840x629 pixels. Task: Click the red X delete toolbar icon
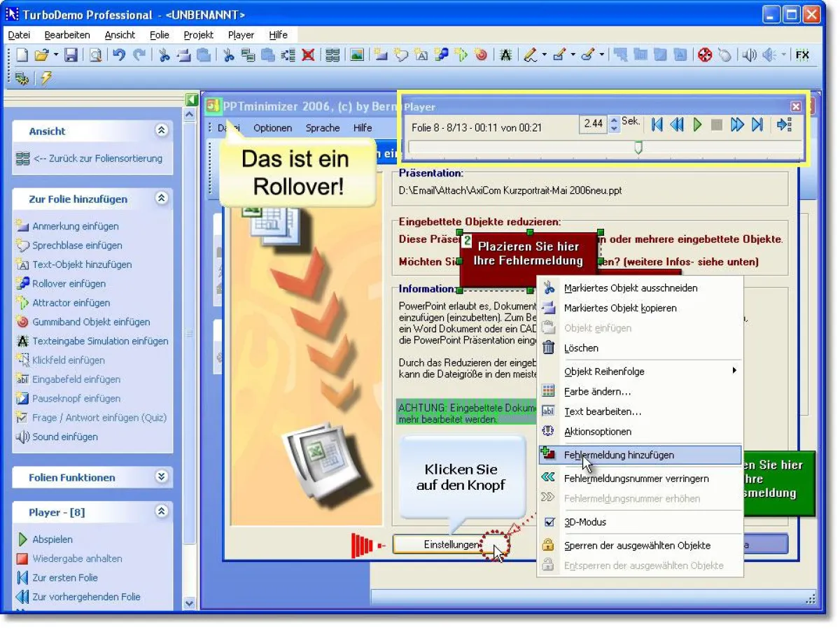click(x=308, y=55)
